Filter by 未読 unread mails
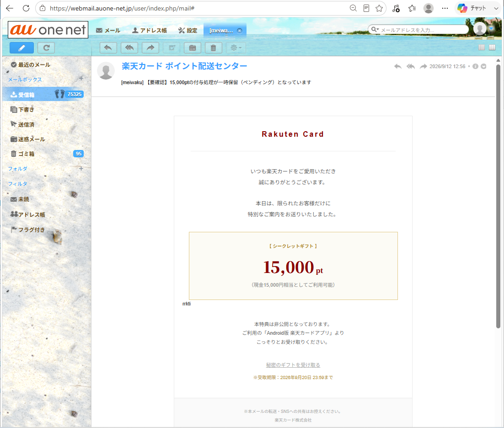 (20, 199)
